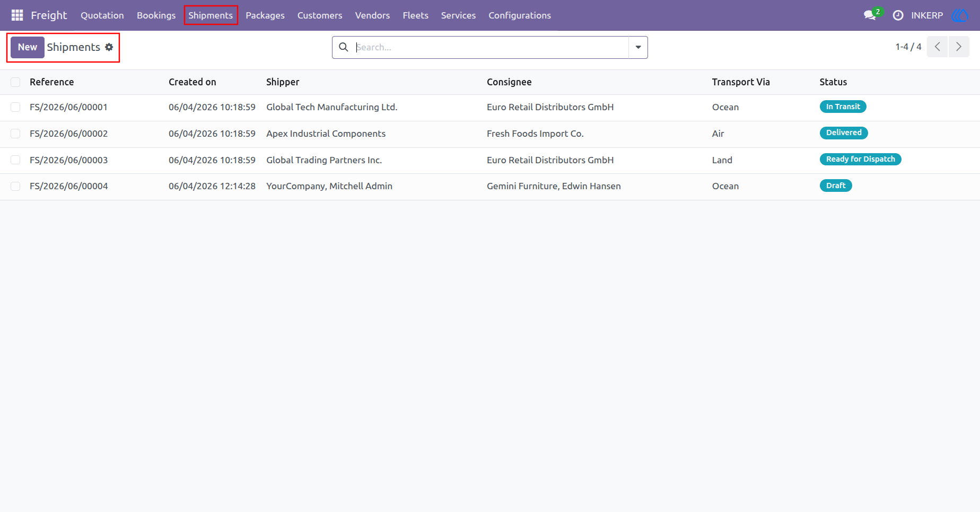Open the Customers menu
Screen dimensions: 980x512
tap(320, 15)
